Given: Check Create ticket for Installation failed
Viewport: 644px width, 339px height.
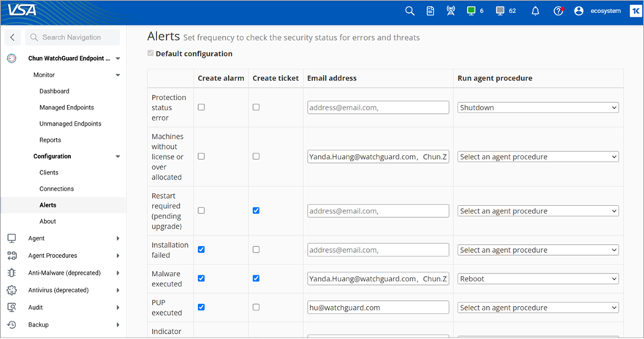Looking at the screenshot, I should coord(256,250).
